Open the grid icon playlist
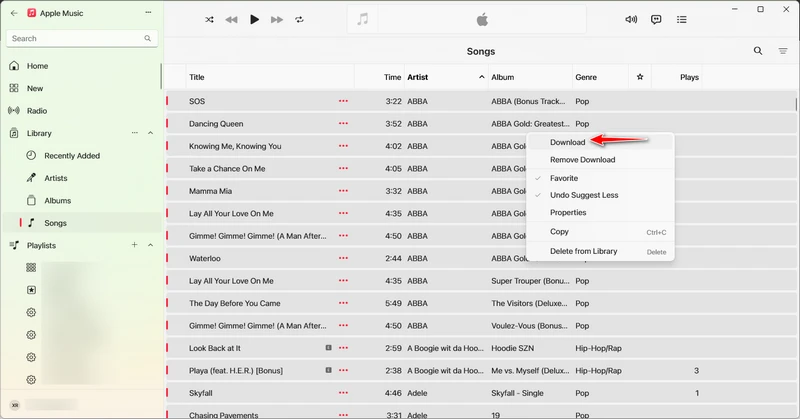The width and height of the screenshot is (800, 419). [31, 267]
